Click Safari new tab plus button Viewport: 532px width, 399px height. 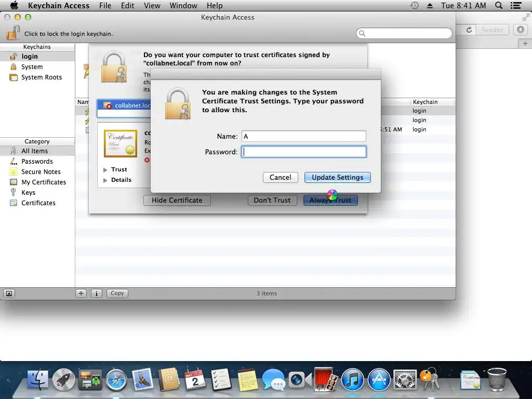click(525, 44)
